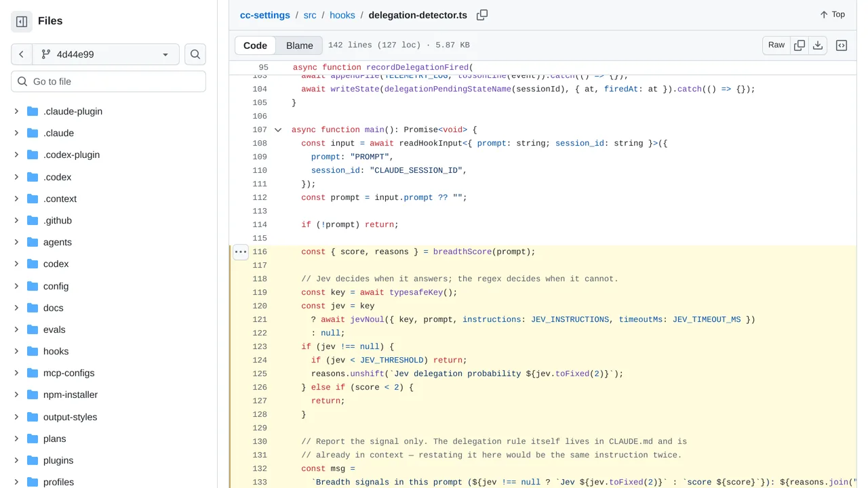
Task: Expand the codex folder chevron
Action: [x=16, y=264]
